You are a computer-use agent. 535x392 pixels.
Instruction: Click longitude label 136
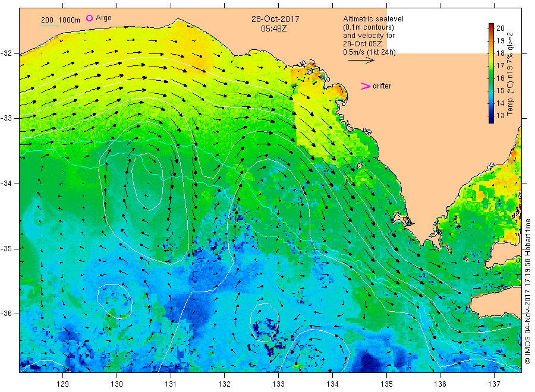tap(440, 384)
